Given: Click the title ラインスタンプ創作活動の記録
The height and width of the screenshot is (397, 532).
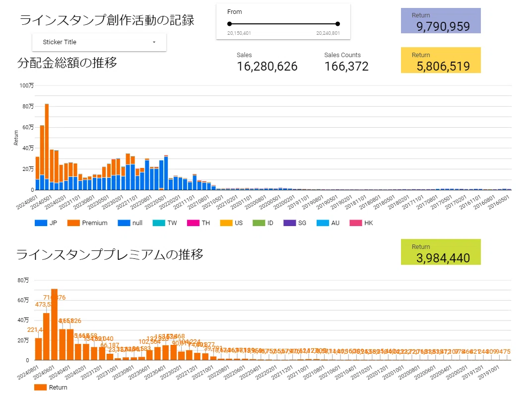Looking at the screenshot, I should (107, 20).
